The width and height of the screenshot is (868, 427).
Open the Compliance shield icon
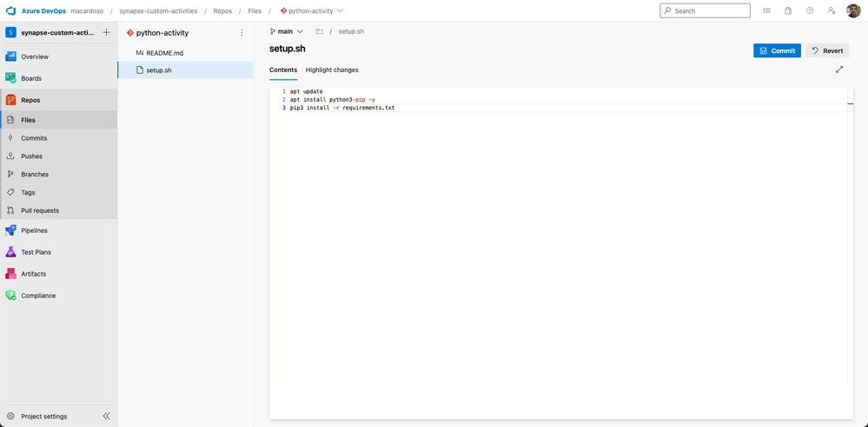[x=10, y=295]
